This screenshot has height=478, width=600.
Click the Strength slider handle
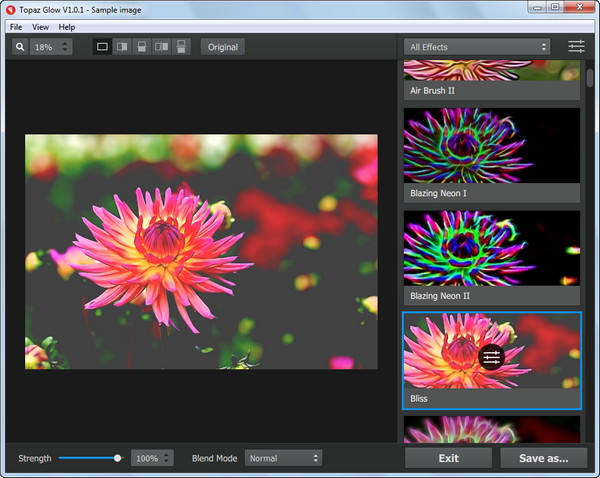pyautogui.click(x=118, y=458)
